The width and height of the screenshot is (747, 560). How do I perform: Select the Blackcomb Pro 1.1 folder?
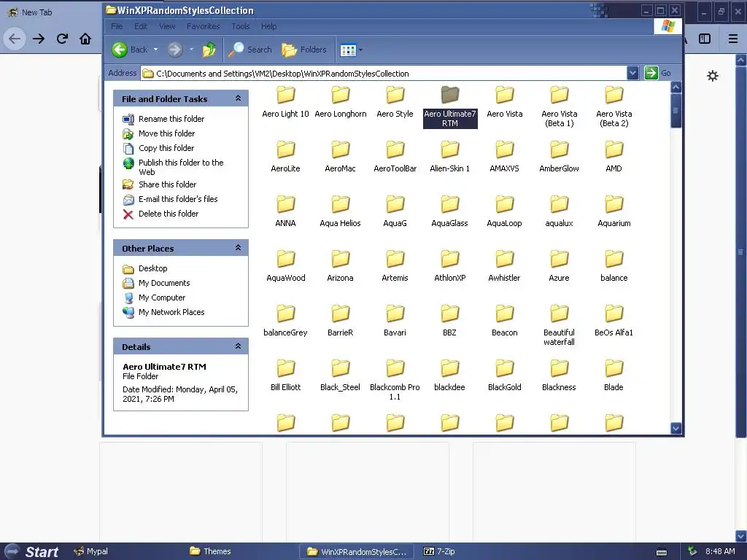395,381
